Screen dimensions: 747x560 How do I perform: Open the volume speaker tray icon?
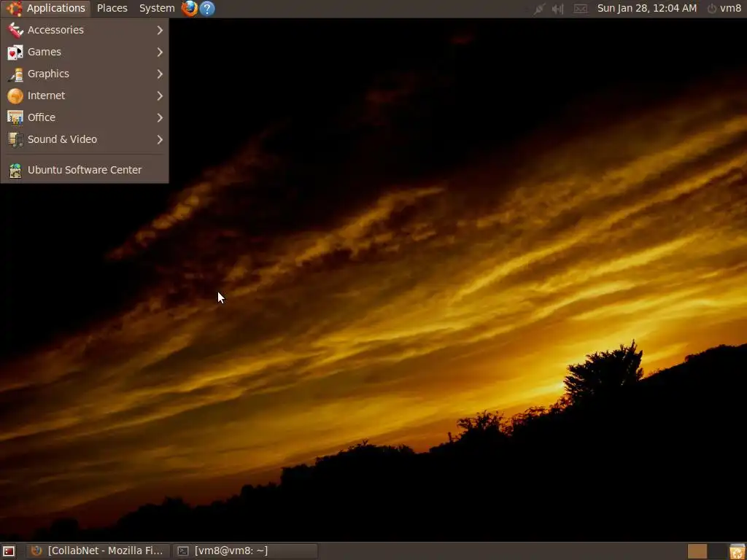point(557,9)
